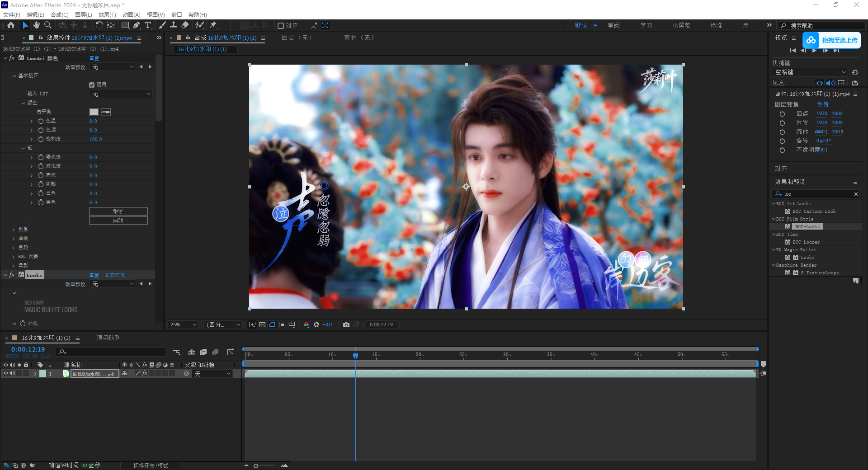868x470 pixels.
Task: Click the 自动 button in Lumetri
Action: click(118, 221)
